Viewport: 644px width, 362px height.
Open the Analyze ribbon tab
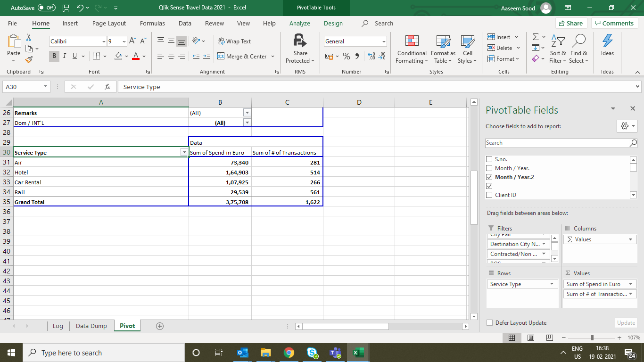click(x=299, y=23)
